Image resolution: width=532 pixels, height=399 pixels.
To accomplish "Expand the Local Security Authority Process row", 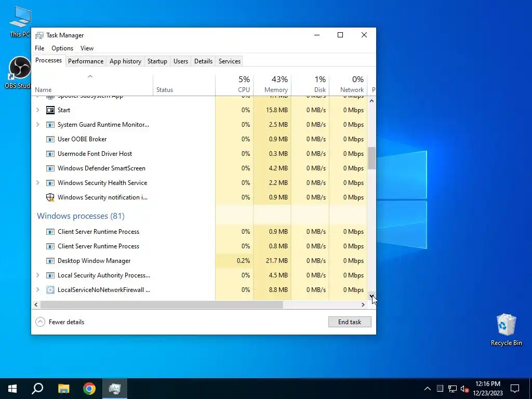I will coord(37,275).
